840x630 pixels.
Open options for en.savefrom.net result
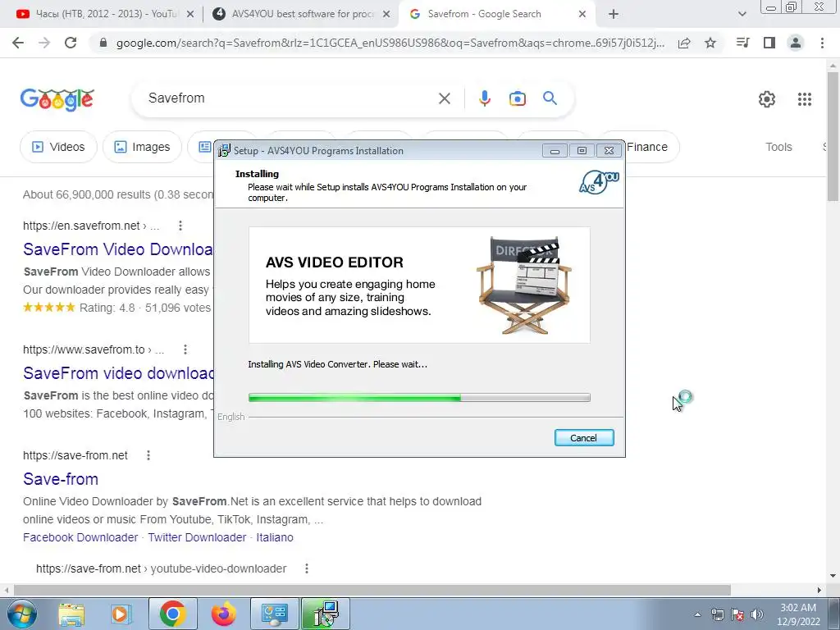(x=180, y=226)
